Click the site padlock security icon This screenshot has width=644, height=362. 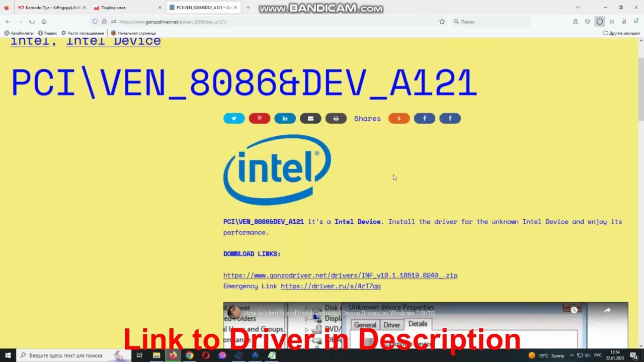click(104, 22)
